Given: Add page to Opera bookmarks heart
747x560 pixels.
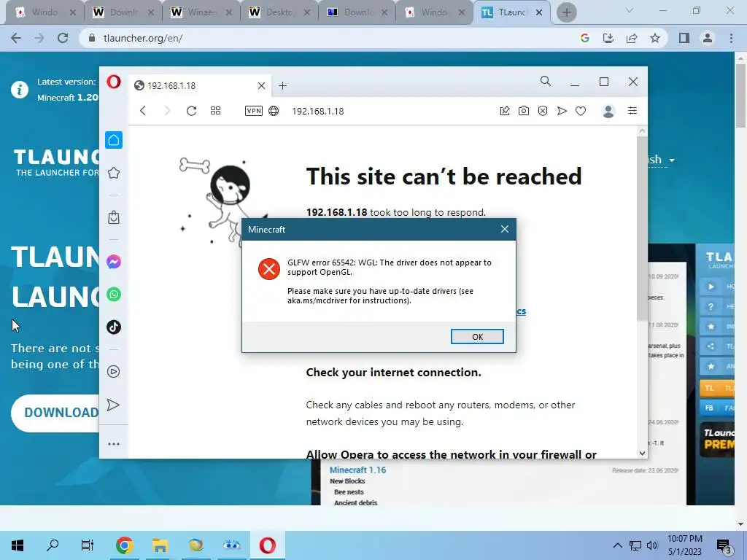Looking at the screenshot, I should [x=580, y=111].
